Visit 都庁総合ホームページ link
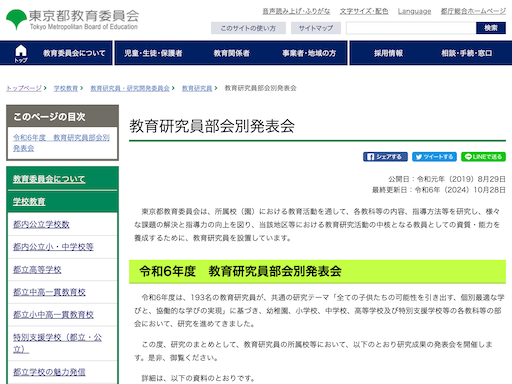Viewport: 512px width, 384px height. [473, 11]
